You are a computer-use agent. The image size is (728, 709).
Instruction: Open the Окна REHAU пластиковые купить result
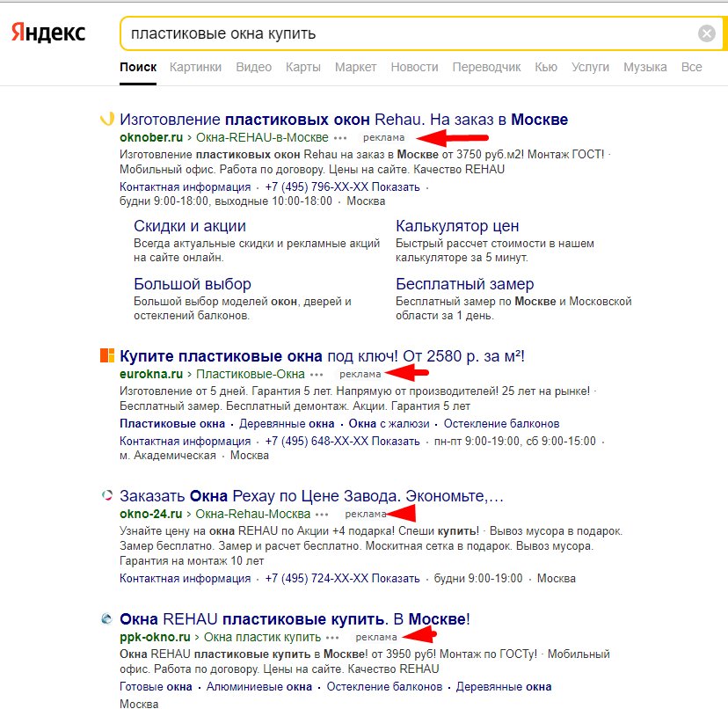click(x=295, y=619)
